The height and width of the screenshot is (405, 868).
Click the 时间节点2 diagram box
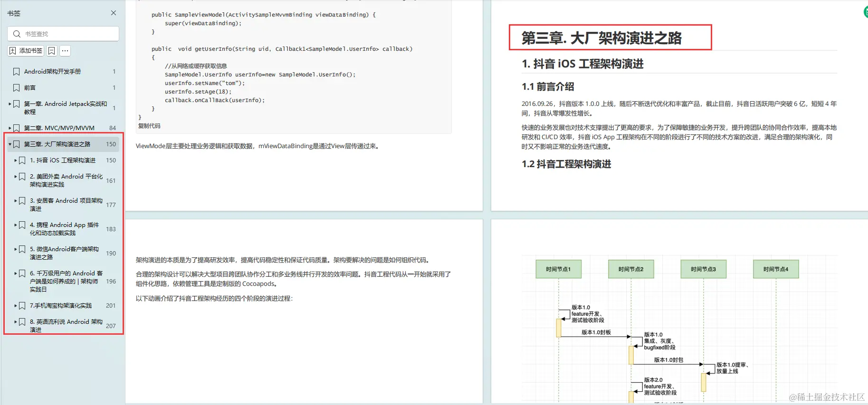631,269
